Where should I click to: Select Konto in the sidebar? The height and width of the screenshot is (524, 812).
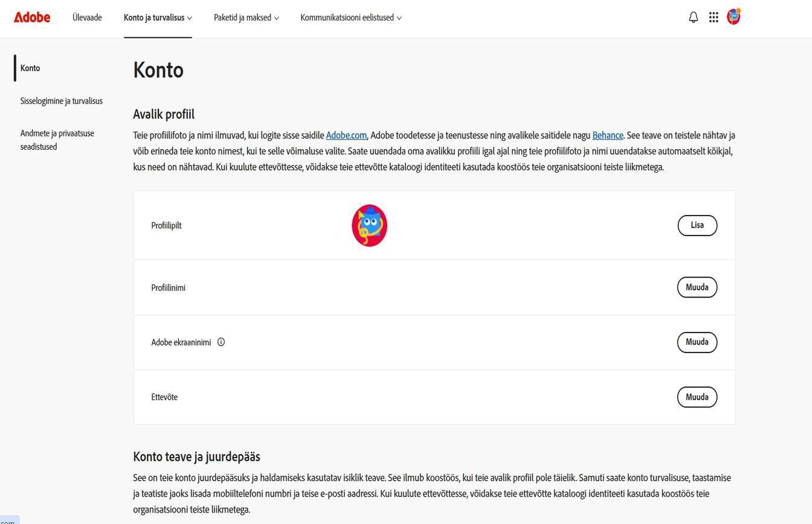pos(30,68)
